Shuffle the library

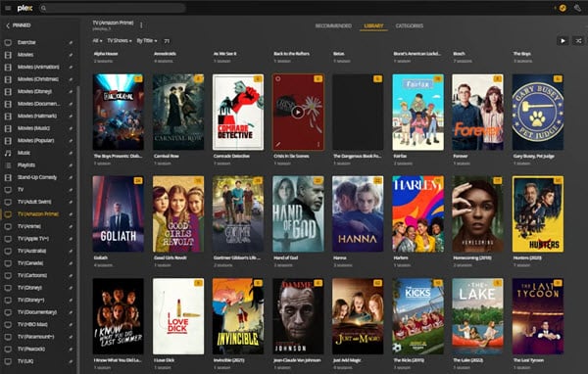coord(578,41)
